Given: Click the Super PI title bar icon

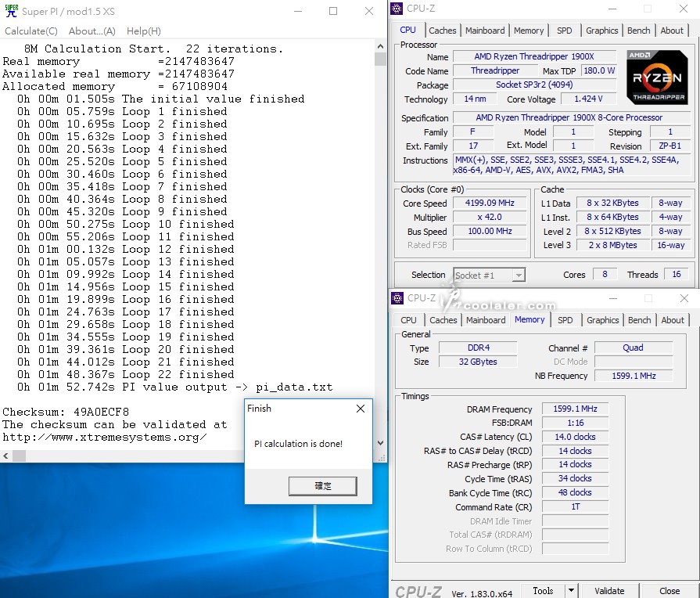Looking at the screenshot, I should [11, 11].
